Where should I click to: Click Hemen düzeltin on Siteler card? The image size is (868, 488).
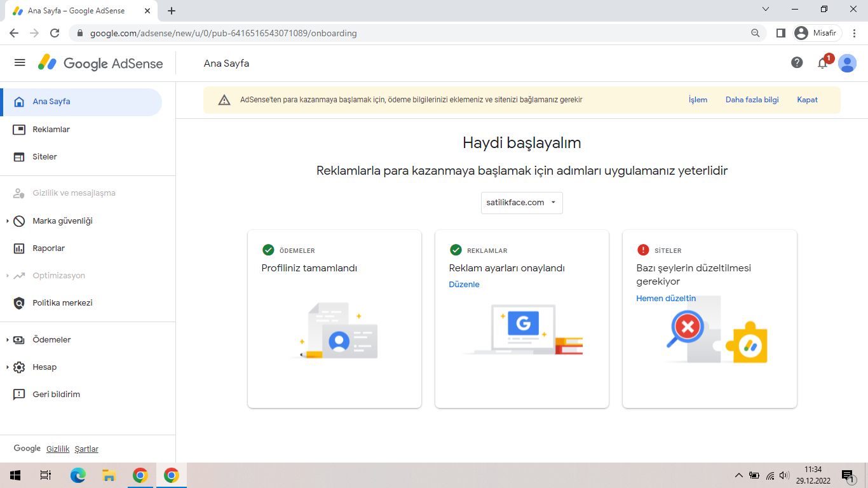click(666, 299)
